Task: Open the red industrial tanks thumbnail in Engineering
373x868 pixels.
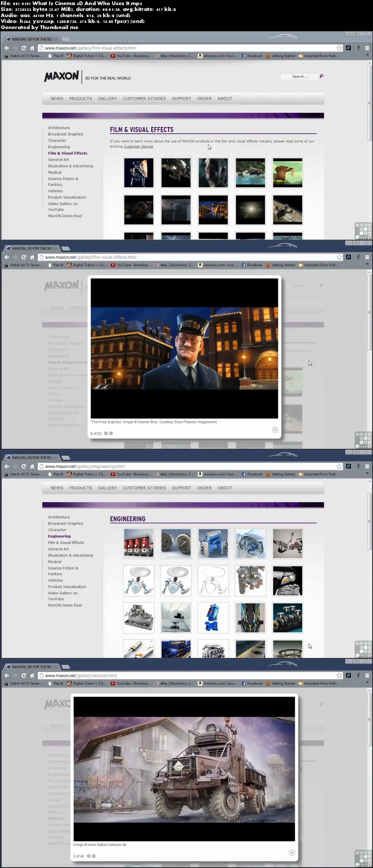Action: pos(139,544)
